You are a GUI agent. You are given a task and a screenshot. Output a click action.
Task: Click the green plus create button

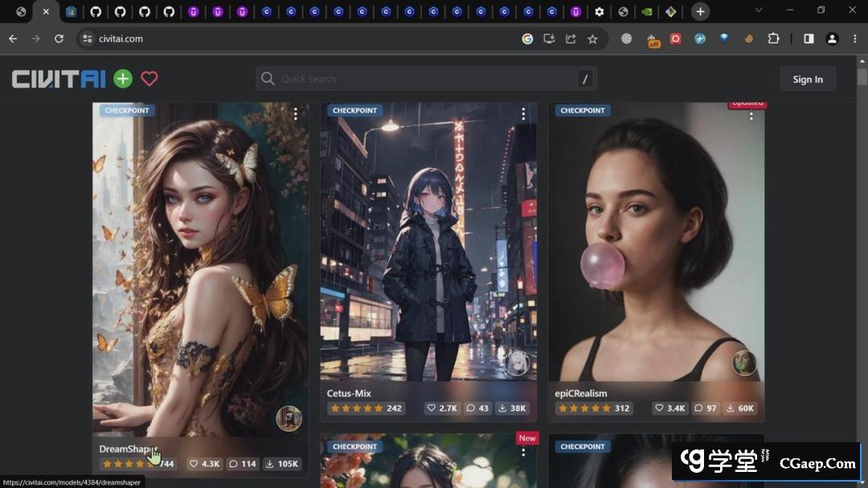(x=122, y=79)
